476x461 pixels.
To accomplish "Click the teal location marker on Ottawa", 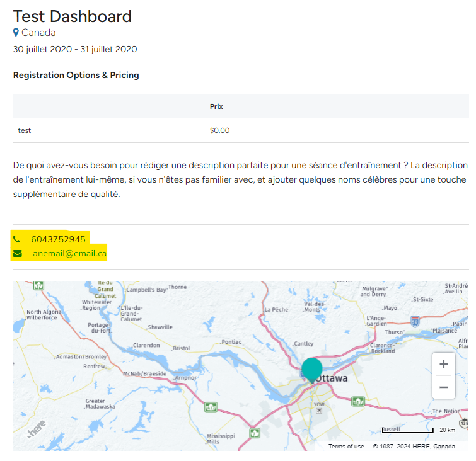I will (311, 369).
